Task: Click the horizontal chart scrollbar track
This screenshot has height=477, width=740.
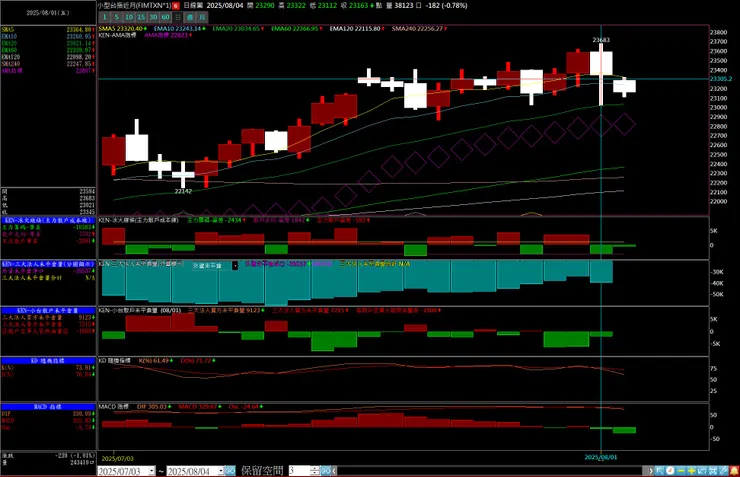Action: click(492, 470)
